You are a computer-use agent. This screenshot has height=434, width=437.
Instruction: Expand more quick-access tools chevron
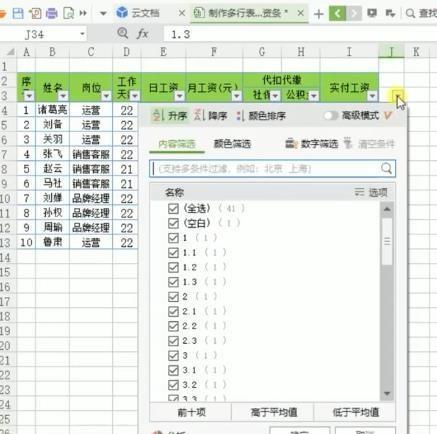(83, 13)
